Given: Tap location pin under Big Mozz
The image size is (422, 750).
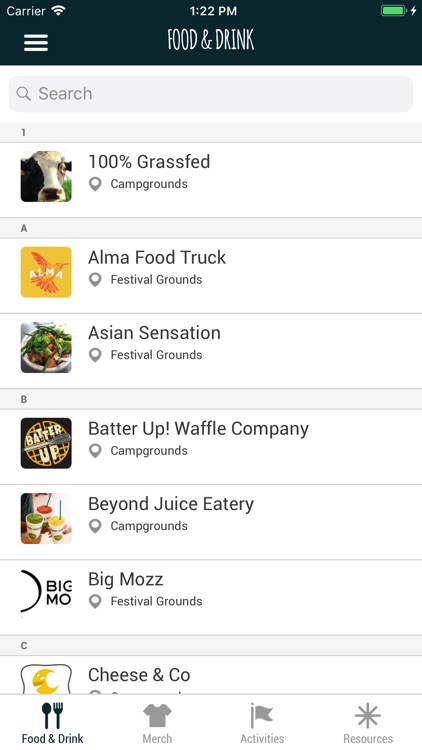Looking at the screenshot, I should coord(95,602).
